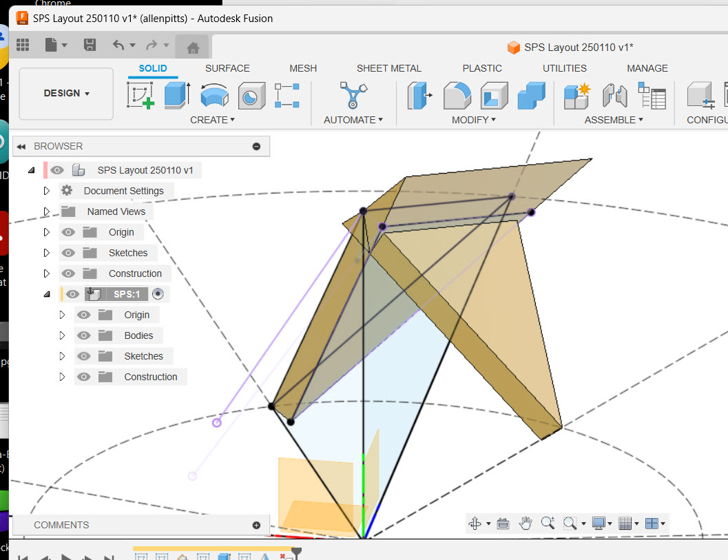Open the Hole tool
728x560 pixels.
(x=251, y=96)
